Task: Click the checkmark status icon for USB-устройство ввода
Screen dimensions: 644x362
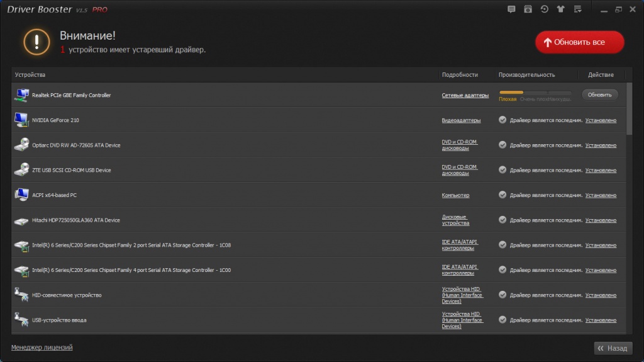Action: (502, 320)
